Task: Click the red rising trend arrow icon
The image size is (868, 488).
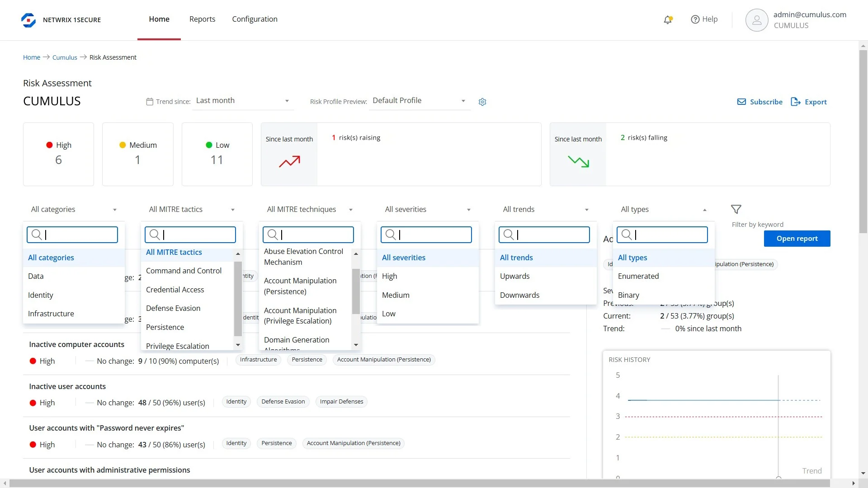Action: (x=289, y=161)
